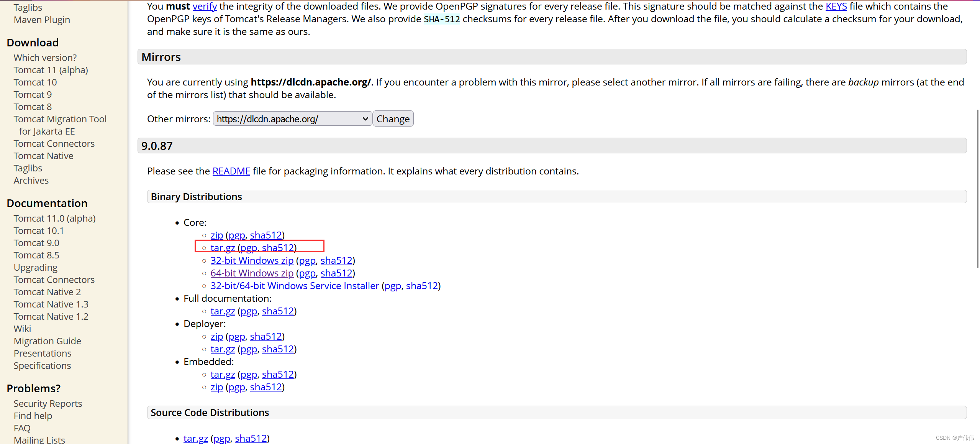The image size is (980, 444).
Task: Open pgp link for Core zip
Action: coord(237,235)
